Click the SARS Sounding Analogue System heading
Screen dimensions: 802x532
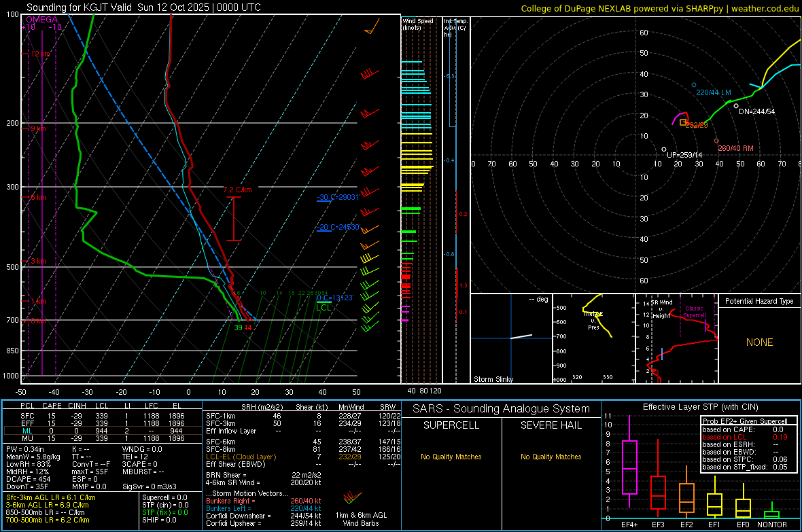501,409
